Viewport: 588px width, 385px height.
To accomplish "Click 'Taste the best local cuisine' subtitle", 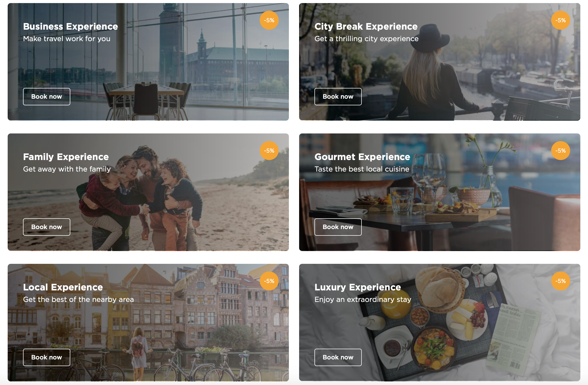I will [x=362, y=169].
